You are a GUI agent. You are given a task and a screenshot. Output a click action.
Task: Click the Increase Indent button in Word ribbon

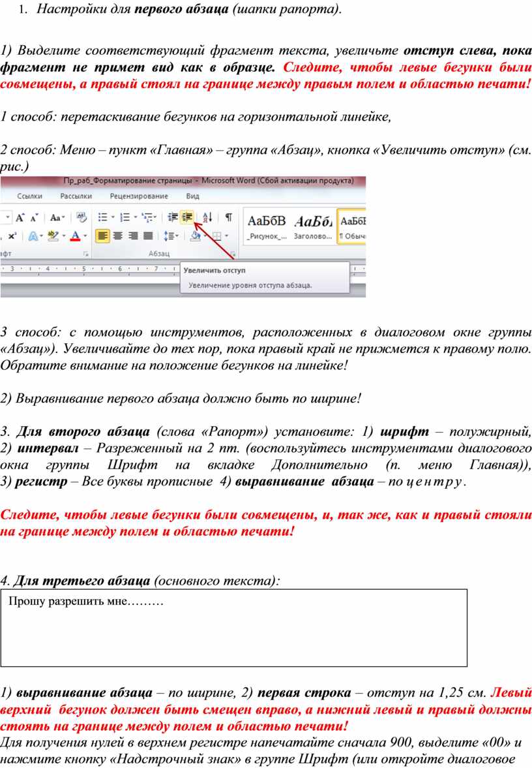187,217
